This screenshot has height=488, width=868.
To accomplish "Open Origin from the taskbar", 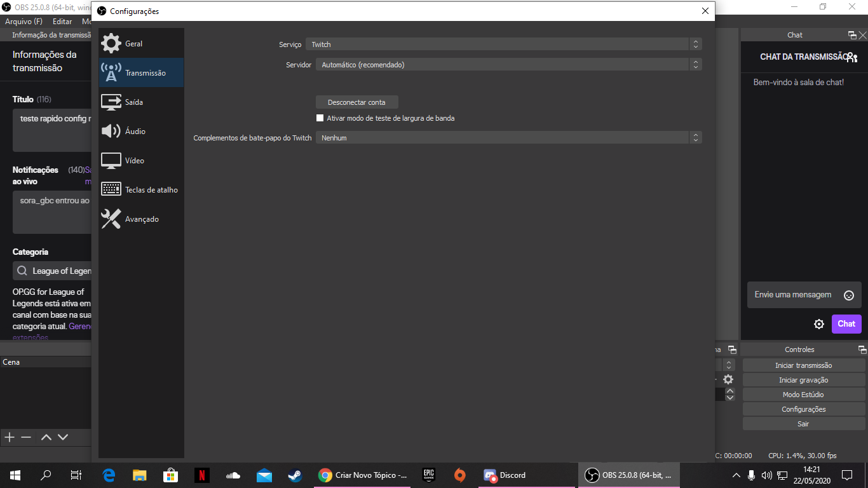I will [x=459, y=475].
